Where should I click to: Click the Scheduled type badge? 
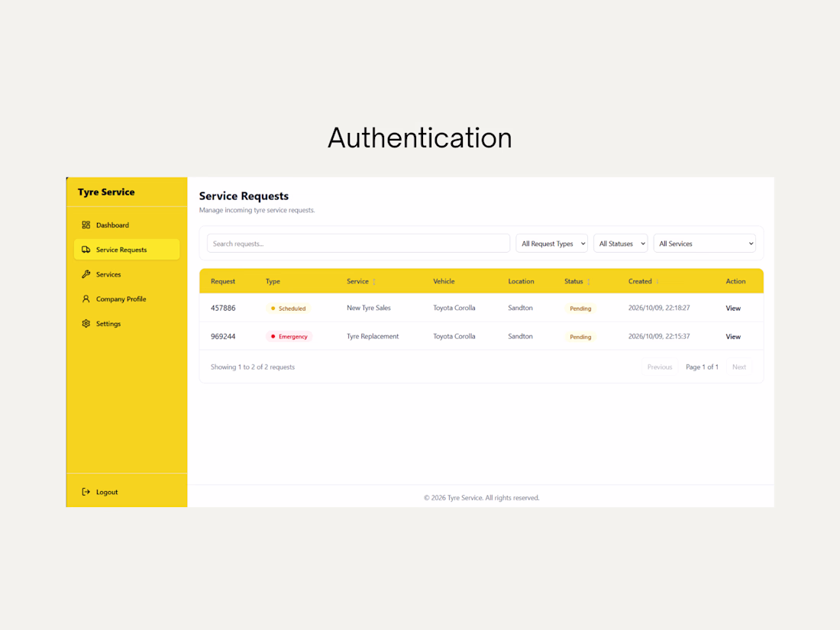(288, 309)
